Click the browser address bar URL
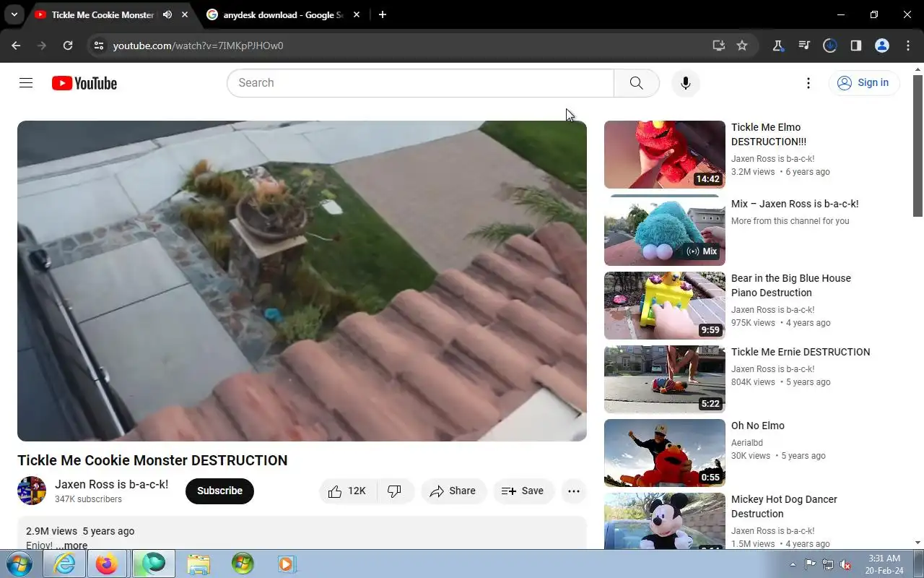 point(199,46)
